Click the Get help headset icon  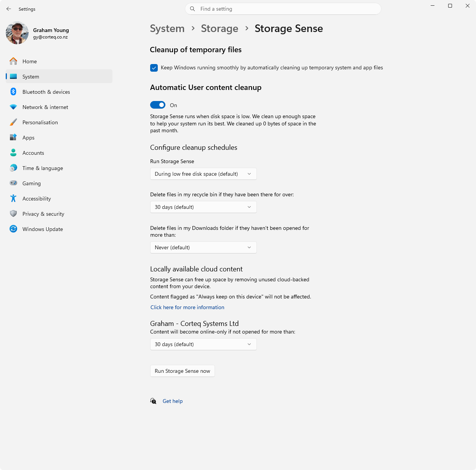(x=153, y=401)
